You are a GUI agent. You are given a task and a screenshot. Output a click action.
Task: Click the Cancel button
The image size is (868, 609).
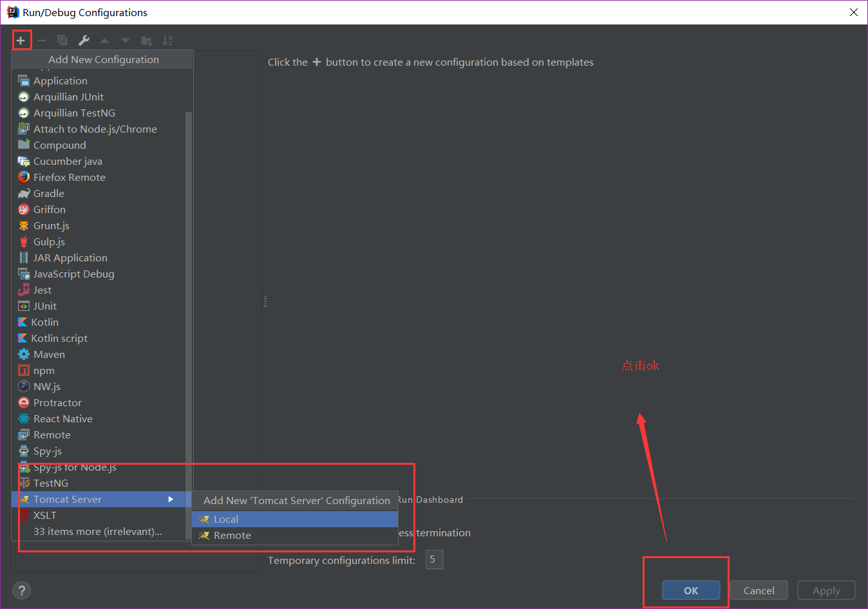[759, 590]
